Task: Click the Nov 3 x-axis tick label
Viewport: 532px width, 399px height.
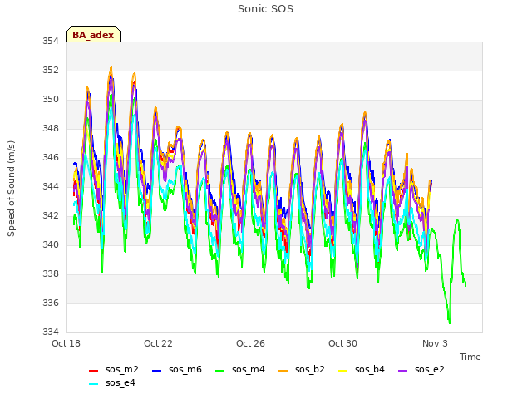Action: [x=435, y=343]
